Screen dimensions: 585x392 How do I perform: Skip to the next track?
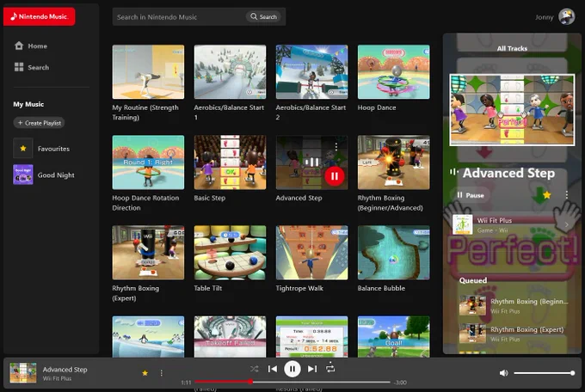pos(312,369)
